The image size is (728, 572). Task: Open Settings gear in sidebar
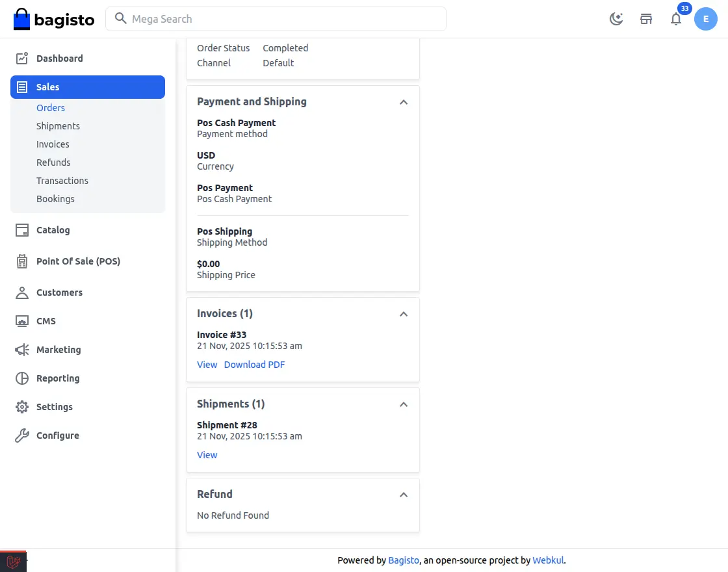[x=22, y=407]
